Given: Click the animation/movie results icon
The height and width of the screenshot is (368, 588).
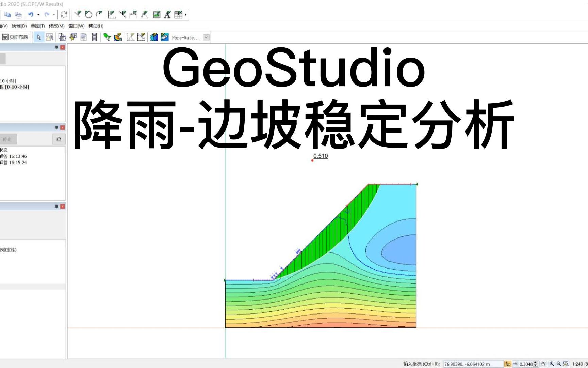Looking at the screenshot, I should pos(94,37).
